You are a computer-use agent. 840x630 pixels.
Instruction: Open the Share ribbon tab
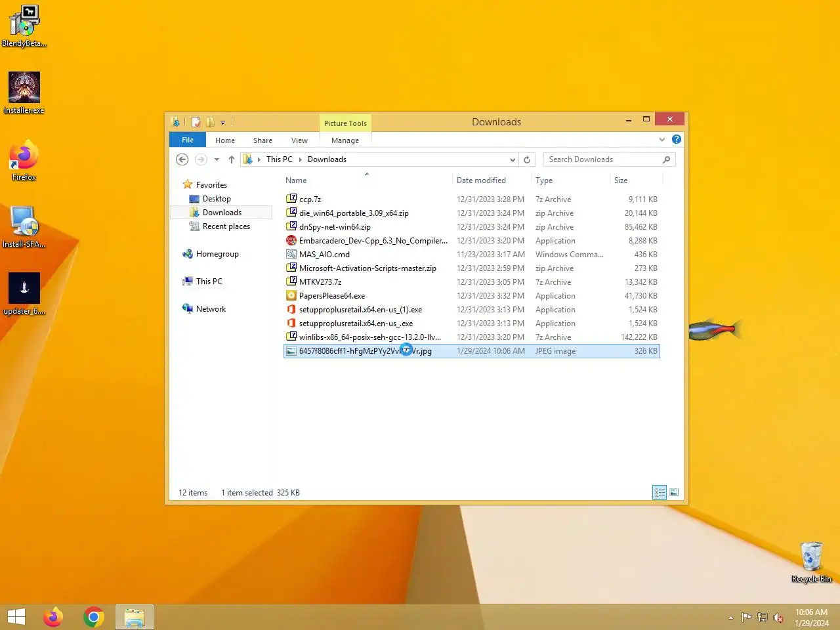coord(262,140)
